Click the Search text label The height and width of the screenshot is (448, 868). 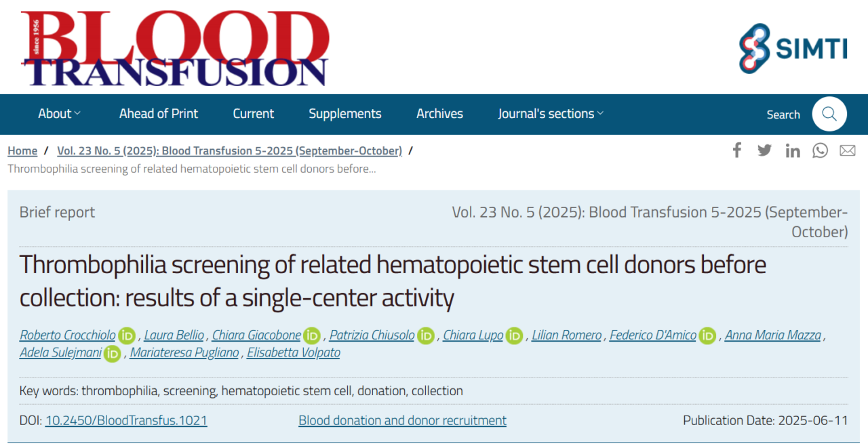tap(783, 115)
